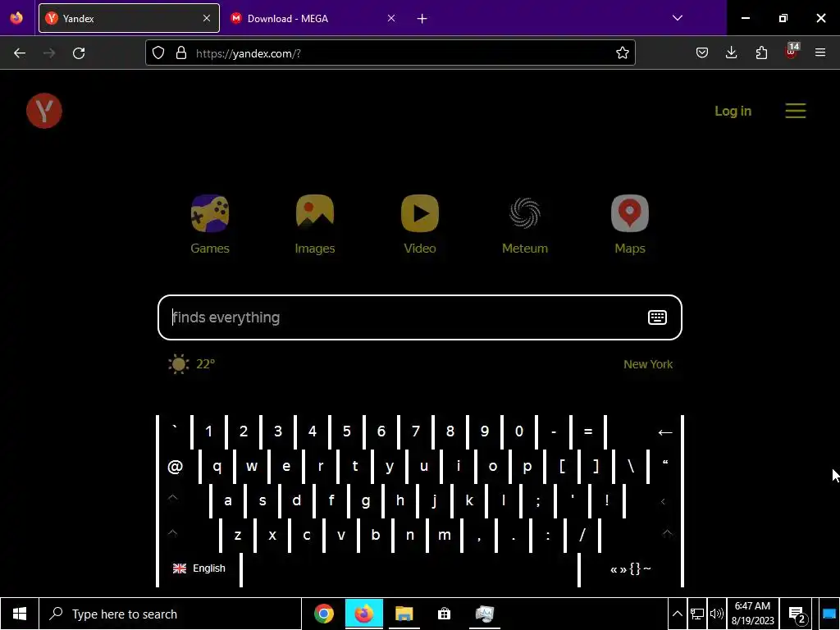Click the Games label link
840x630 pixels.
210,249
